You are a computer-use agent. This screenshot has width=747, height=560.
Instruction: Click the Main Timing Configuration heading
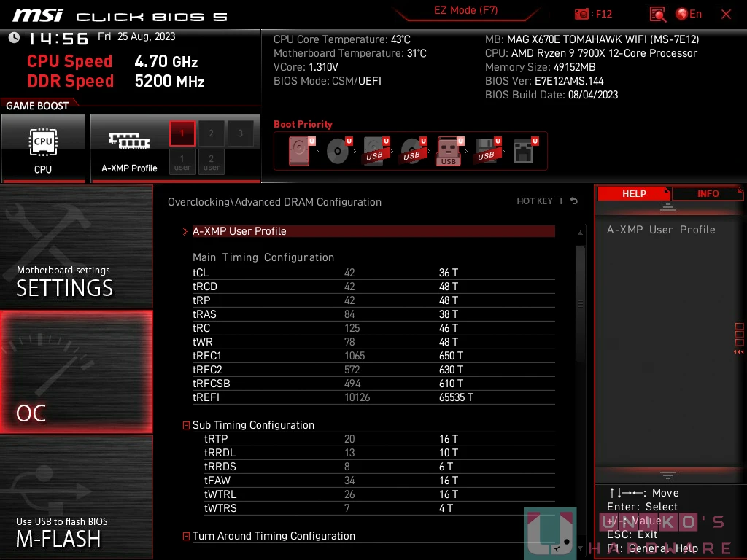pyautogui.click(x=263, y=257)
